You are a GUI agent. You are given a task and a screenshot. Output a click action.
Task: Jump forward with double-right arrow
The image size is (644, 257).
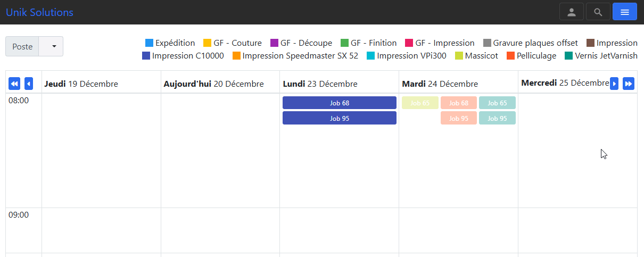629,84
